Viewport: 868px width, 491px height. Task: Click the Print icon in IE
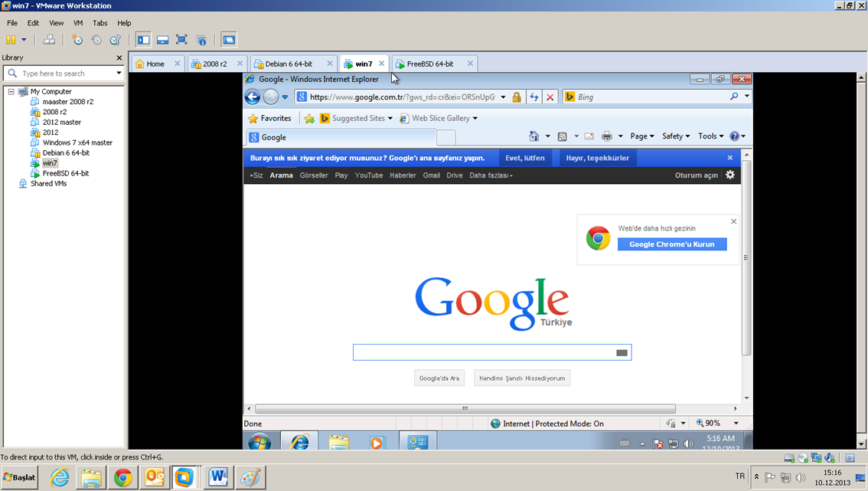click(x=607, y=136)
